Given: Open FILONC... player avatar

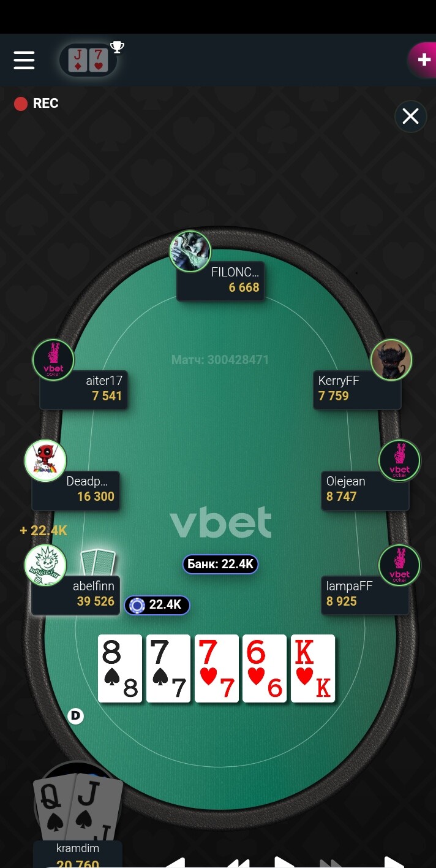Looking at the screenshot, I should pos(190,251).
